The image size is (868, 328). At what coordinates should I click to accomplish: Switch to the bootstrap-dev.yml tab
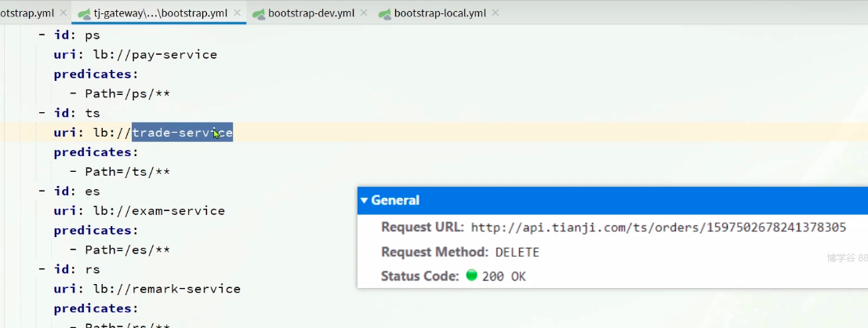[311, 13]
